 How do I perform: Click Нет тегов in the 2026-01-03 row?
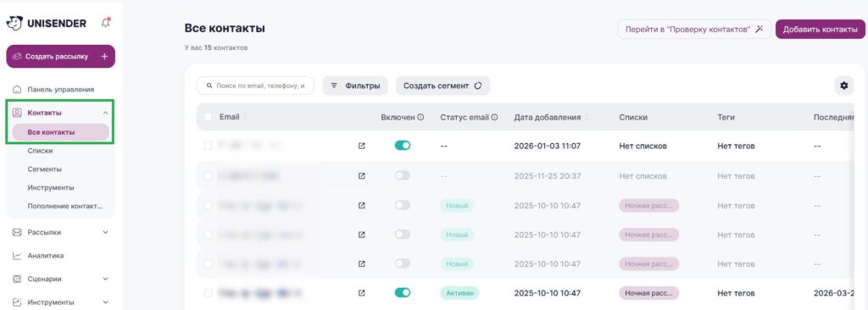(736, 147)
